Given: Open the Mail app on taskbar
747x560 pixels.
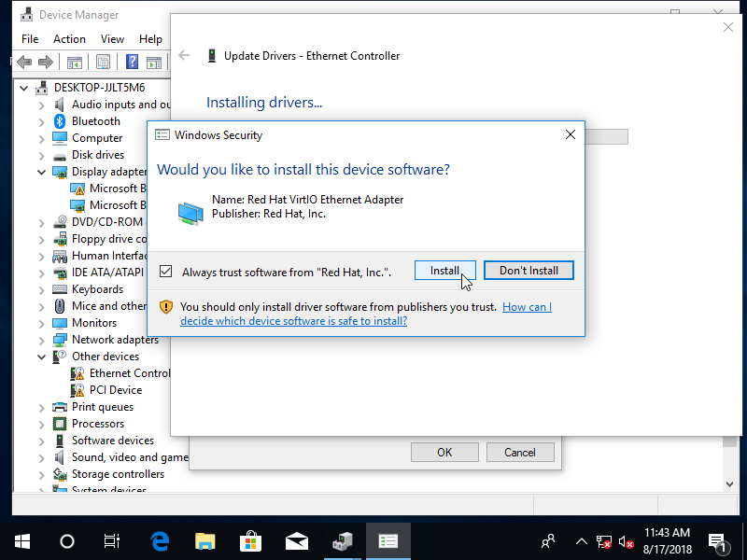Looking at the screenshot, I should pos(297,540).
